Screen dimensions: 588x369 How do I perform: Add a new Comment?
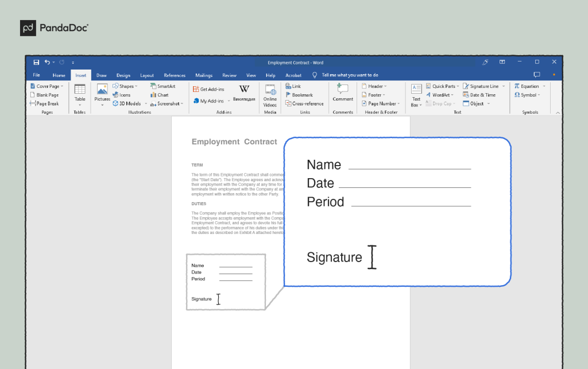(343, 93)
